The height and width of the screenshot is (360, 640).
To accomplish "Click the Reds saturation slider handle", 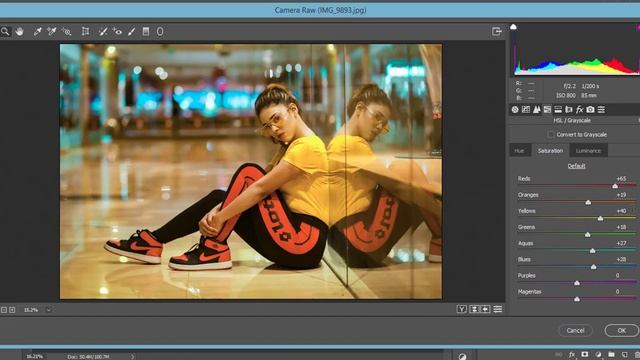I will pyautogui.click(x=615, y=186).
